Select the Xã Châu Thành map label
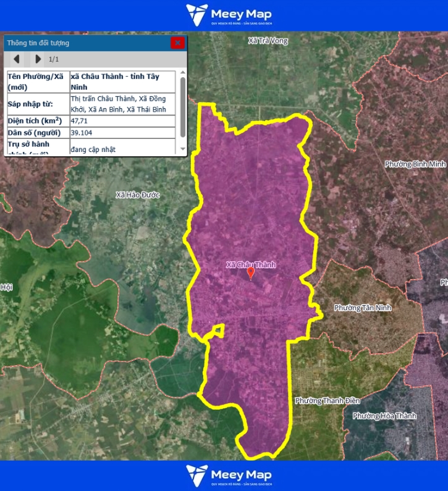 250,264
